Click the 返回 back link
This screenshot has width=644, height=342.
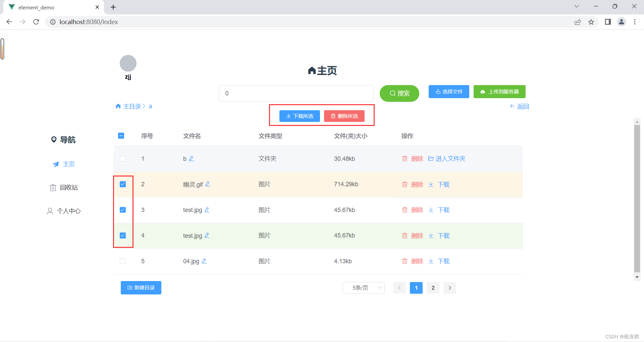pyautogui.click(x=519, y=106)
